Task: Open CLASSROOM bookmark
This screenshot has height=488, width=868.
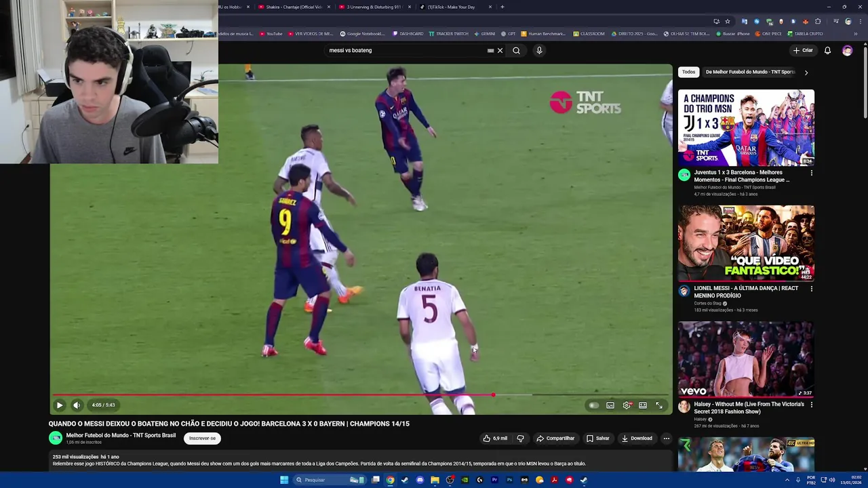Action: point(589,33)
